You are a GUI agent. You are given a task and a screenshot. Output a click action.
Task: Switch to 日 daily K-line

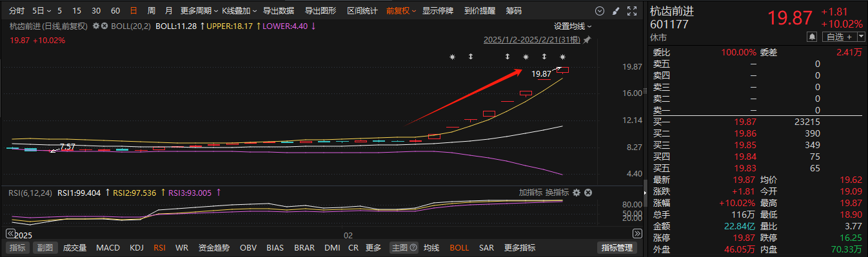click(x=133, y=11)
